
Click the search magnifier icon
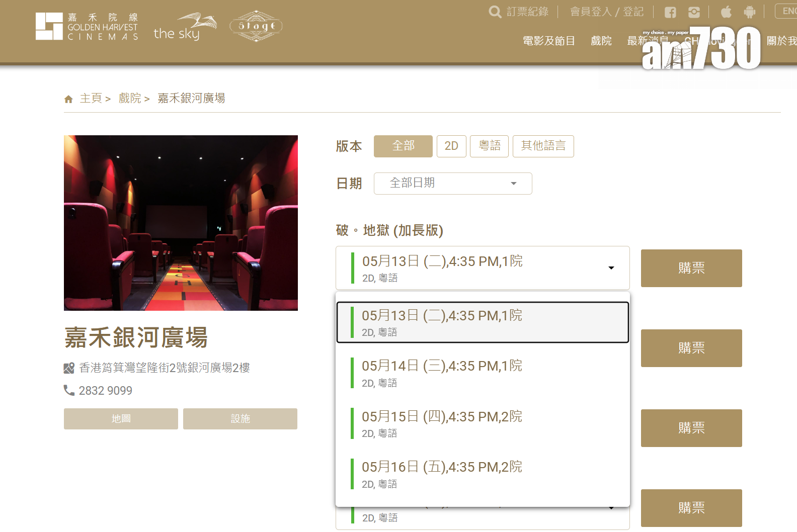(495, 12)
